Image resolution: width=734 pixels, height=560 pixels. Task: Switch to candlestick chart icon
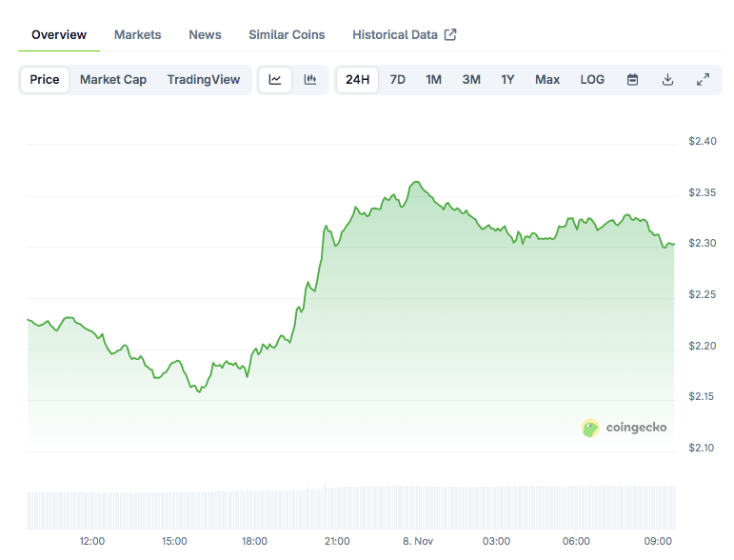[x=310, y=80]
